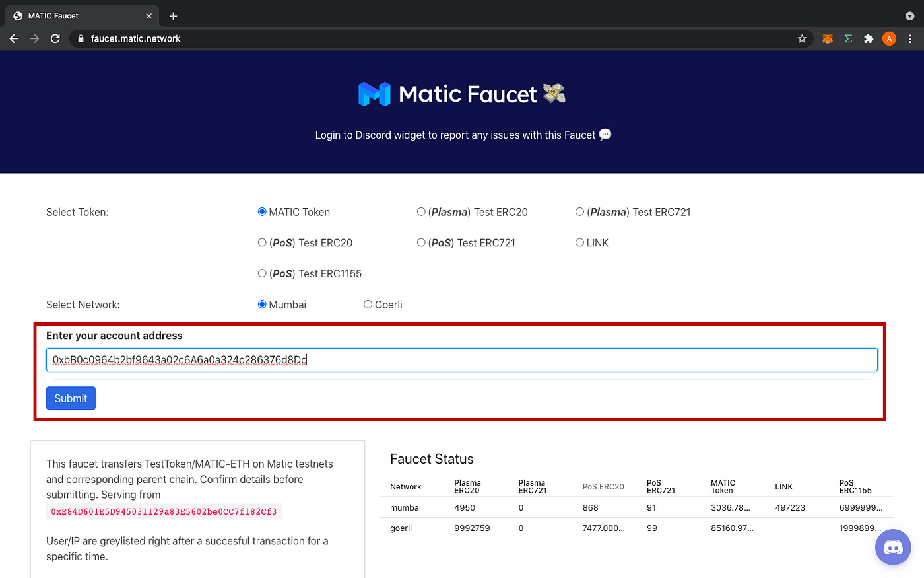Click mumbai LINK value 497223
The height and width of the screenshot is (578, 924).
pos(790,508)
